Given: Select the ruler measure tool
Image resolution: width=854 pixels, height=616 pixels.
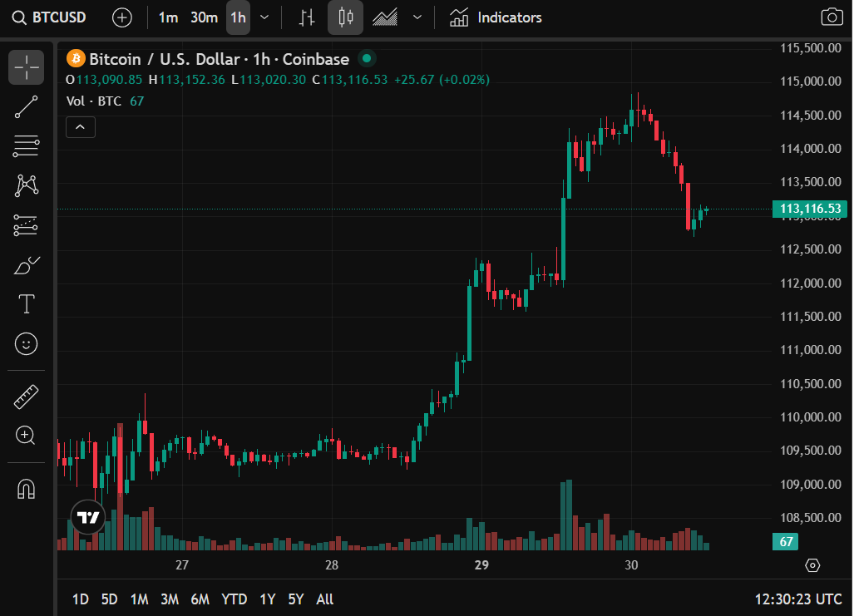Looking at the screenshot, I should click(26, 397).
